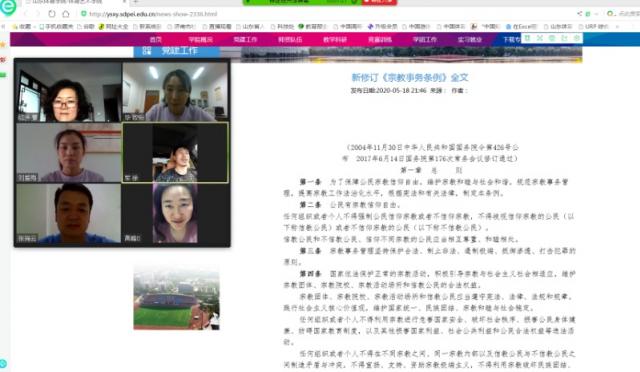Click the red stop sharing button

coord(379,2)
